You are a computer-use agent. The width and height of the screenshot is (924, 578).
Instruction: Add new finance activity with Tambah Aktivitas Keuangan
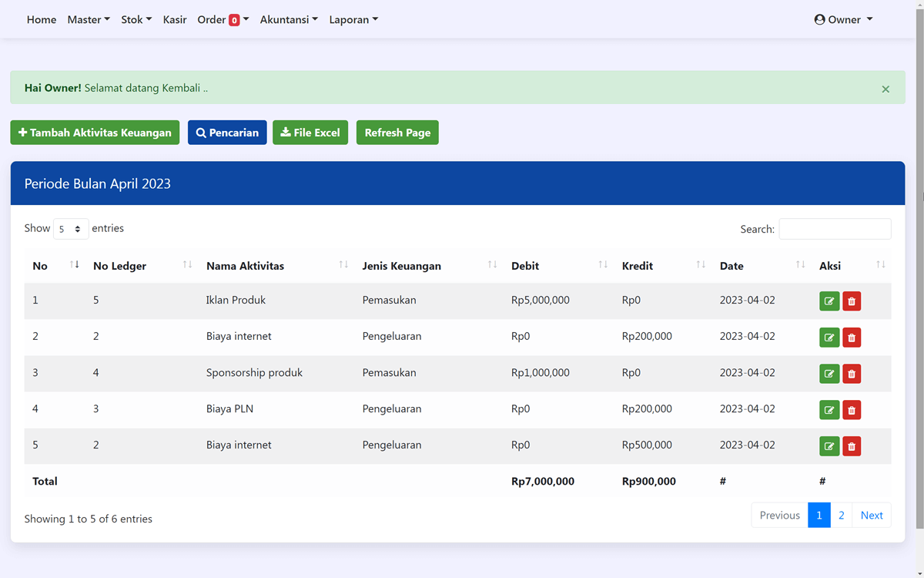[x=95, y=132]
